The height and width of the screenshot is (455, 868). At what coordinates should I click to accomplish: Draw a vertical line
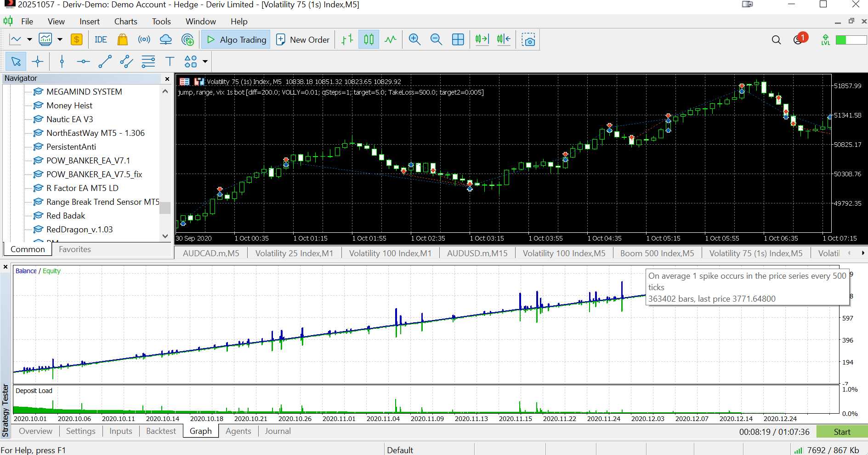[62, 61]
